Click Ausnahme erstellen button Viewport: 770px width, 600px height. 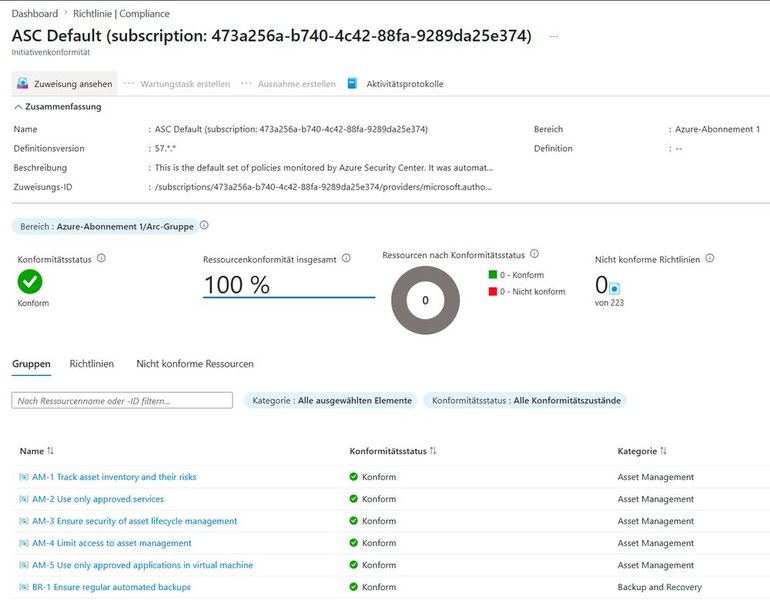(x=289, y=84)
